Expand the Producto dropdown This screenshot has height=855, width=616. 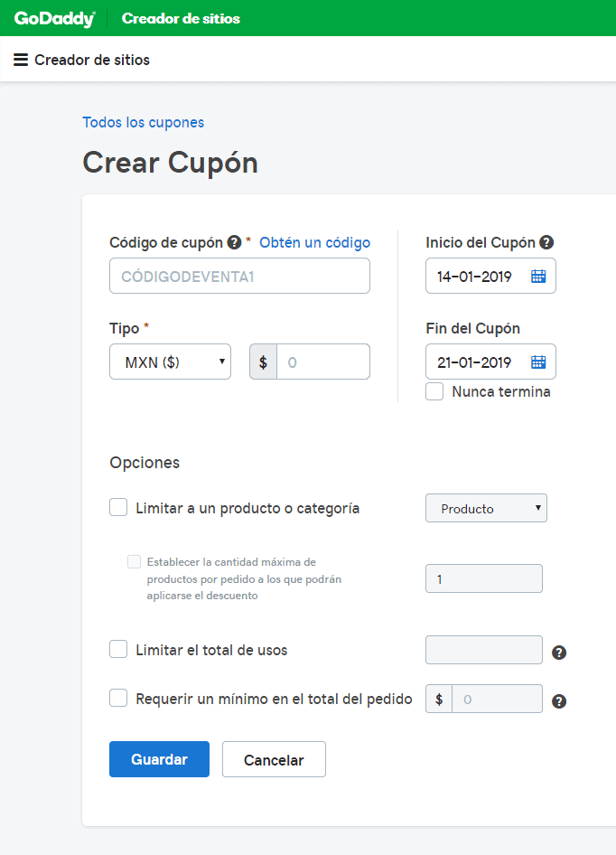(486, 508)
